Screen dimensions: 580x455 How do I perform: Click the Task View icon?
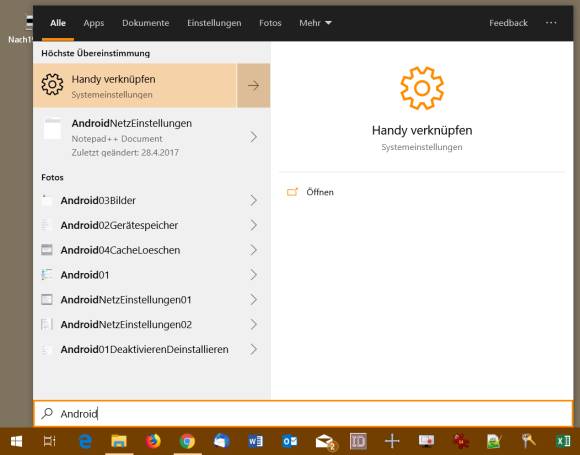click(x=50, y=441)
